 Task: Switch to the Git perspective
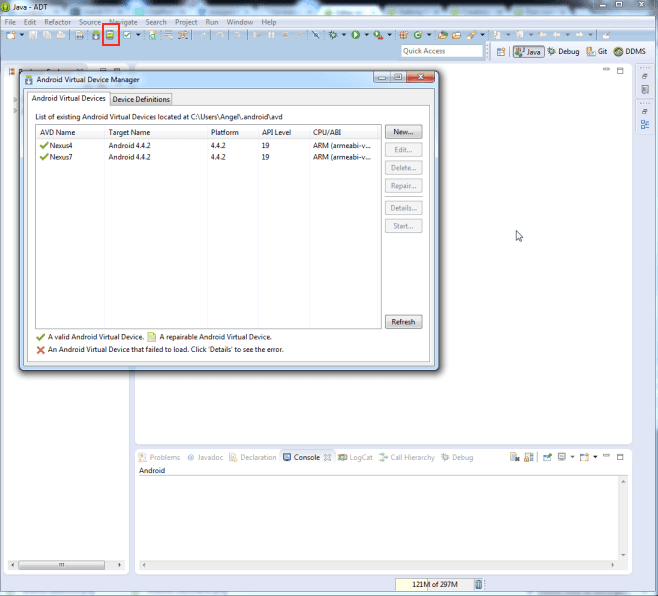(596, 51)
